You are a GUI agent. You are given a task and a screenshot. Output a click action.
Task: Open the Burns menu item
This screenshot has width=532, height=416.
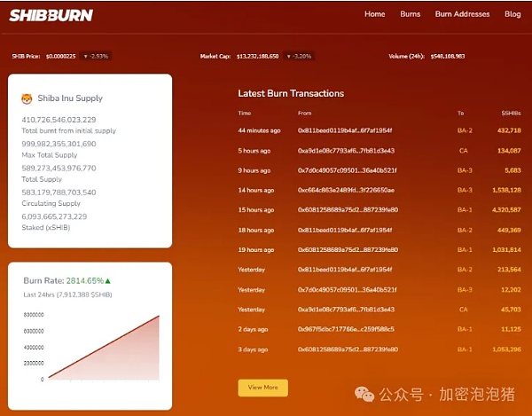tap(411, 14)
